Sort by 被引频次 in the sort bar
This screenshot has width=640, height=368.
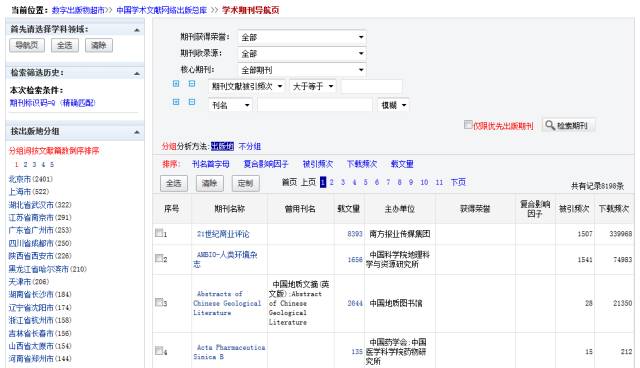(x=318, y=164)
